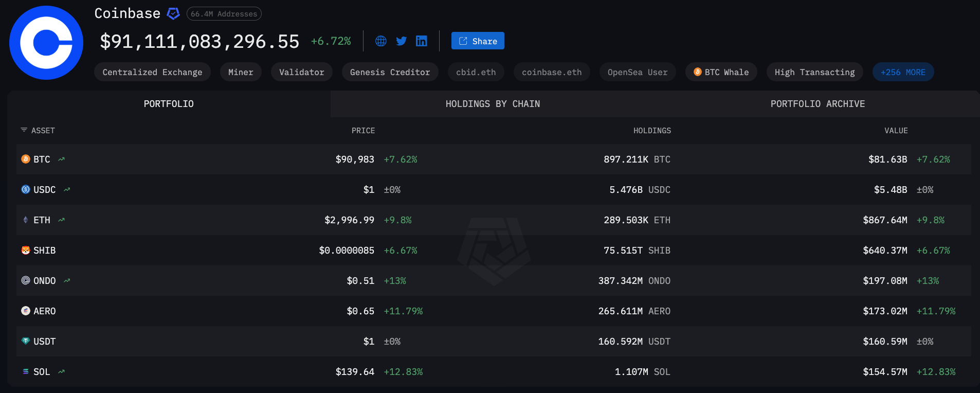Open the BTC asset name
The image size is (980, 393).
pyautogui.click(x=42, y=159)
